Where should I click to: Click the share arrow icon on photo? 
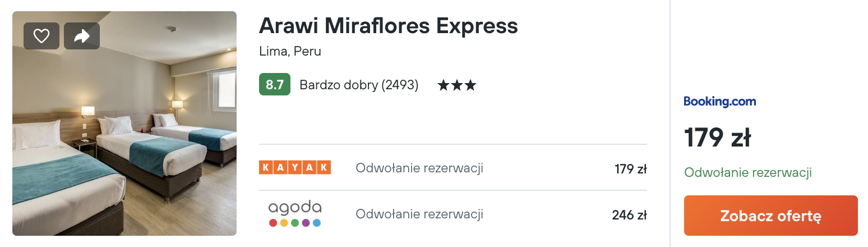click(82, 36)
